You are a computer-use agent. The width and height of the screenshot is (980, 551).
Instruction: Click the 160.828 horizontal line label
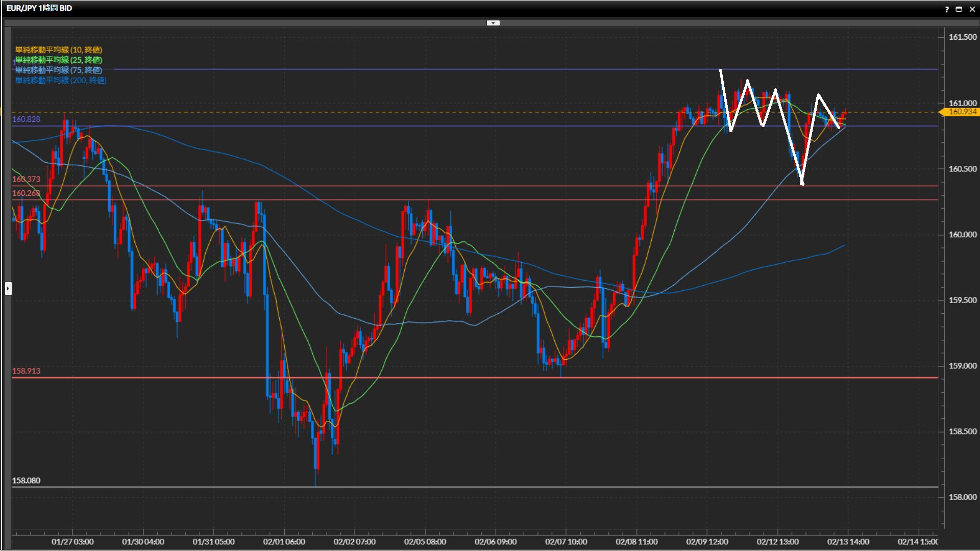coord(26,119)
